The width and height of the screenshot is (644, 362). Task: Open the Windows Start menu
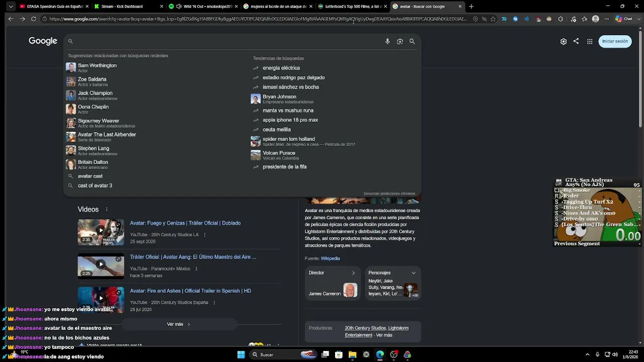[x=241, y=354]
